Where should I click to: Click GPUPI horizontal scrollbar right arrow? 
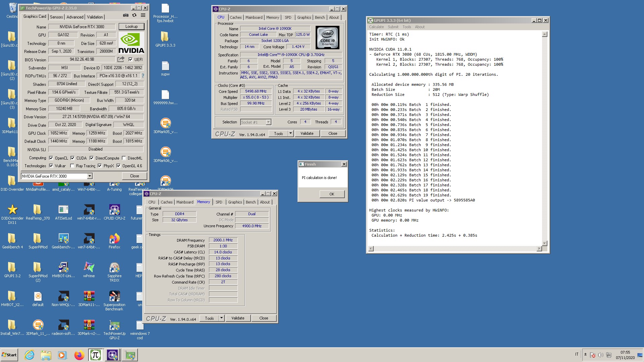coord(539,249)
